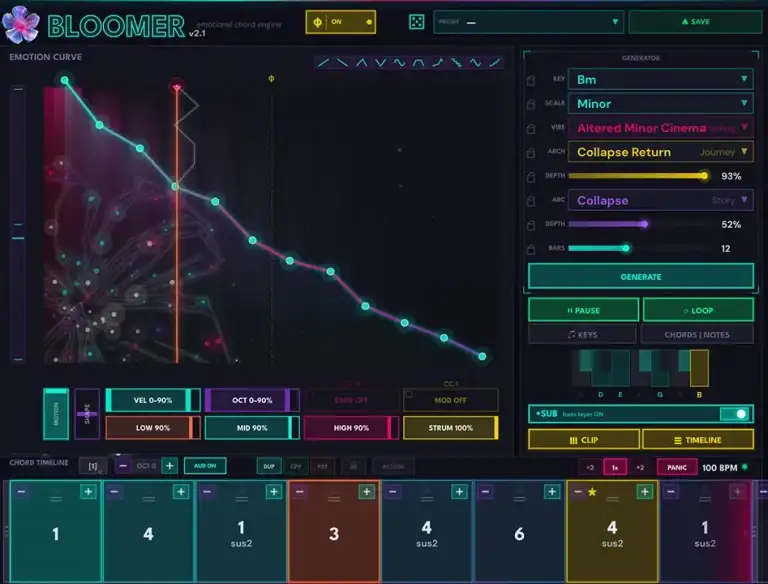Screen dimensions: 768x584
Task: Increase octave with OCT plus button
Action: pyautogui.click(x=169, y=465)
